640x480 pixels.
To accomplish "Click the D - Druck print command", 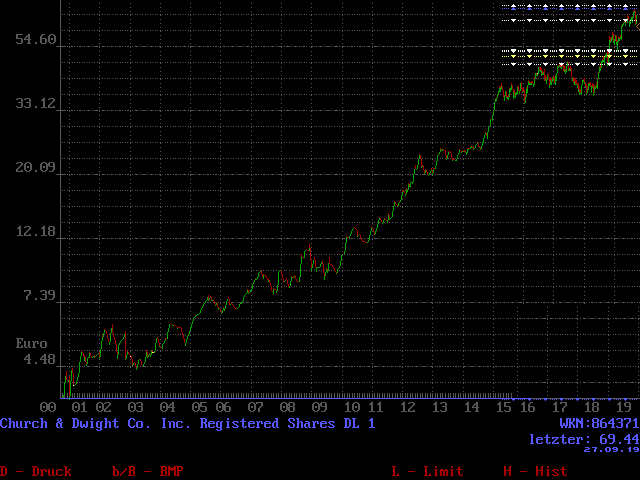I will click(x=36, y=471).
